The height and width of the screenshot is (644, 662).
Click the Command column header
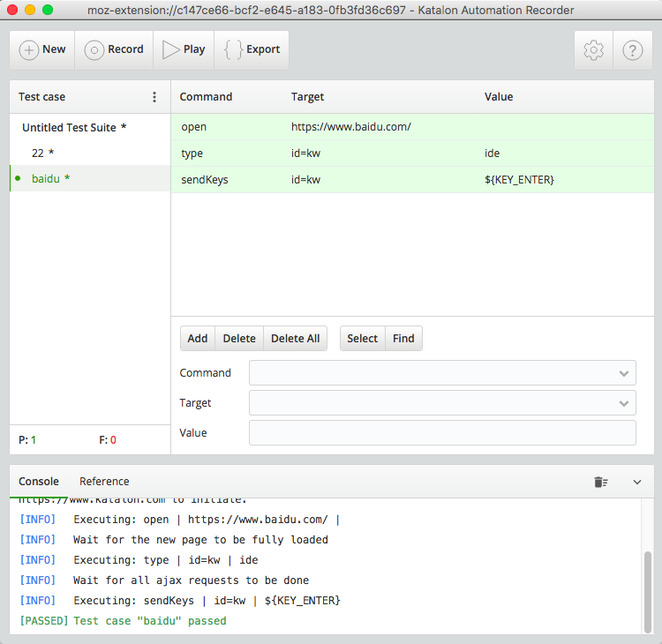(x=206, y=97)
